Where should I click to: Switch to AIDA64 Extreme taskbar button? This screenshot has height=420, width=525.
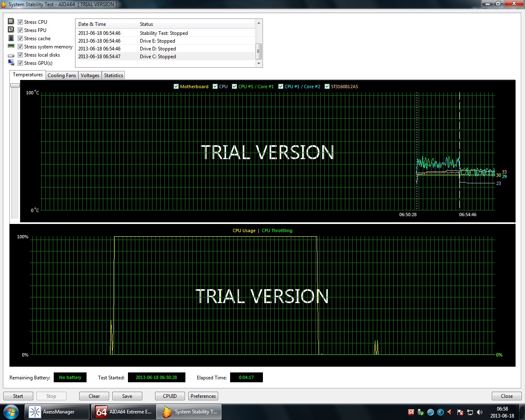[123, 412]
